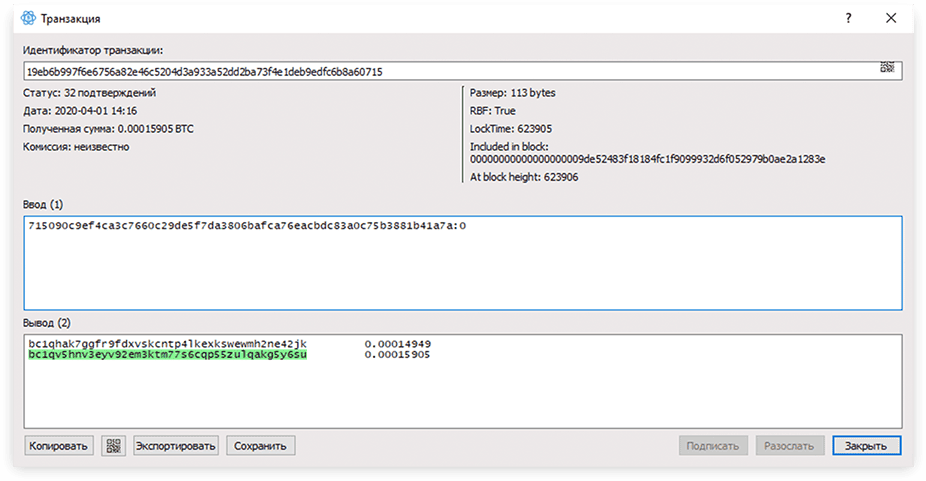The height and width of the screenshot is (481, 926).
Task: Click empty area of the Ввод box
Action: click(463, 272)
